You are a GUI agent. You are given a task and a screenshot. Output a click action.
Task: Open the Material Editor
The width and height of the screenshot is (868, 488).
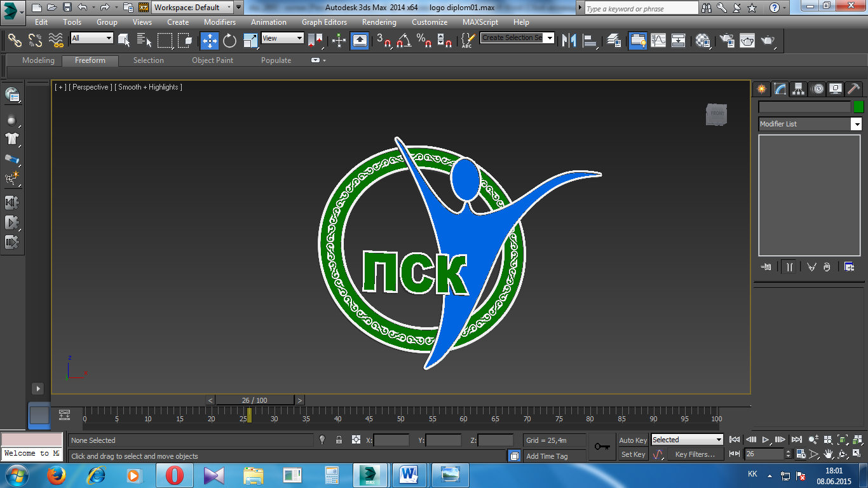703,40
